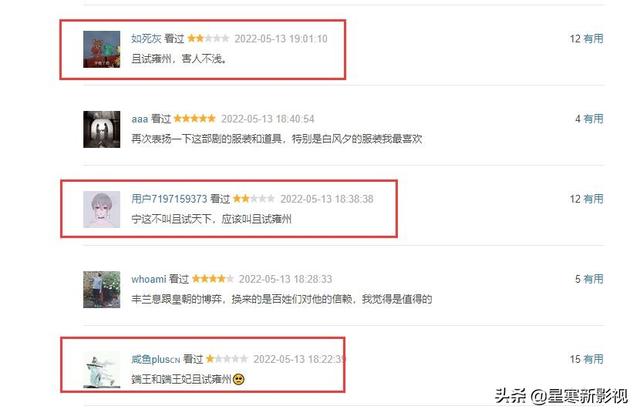Open profile link aaa
The height and width of the screenshot is (416, 640).
click(x=140, y=119)
